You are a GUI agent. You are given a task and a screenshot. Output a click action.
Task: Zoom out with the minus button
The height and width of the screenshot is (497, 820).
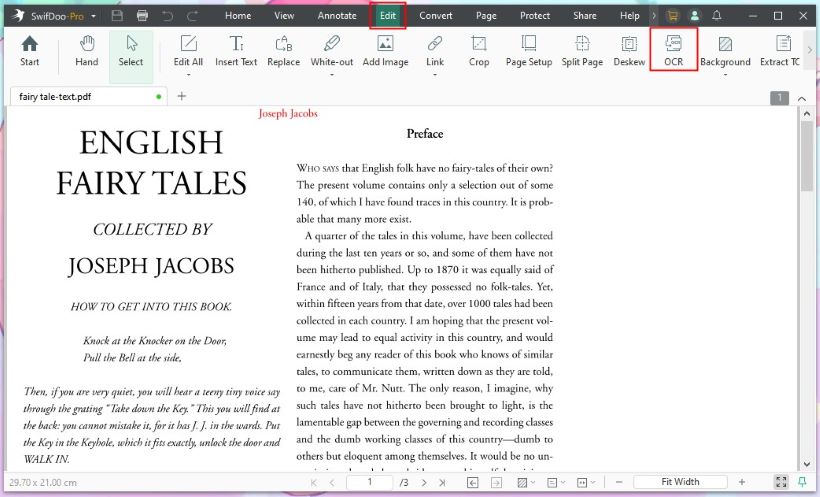[x=619, y=482]
